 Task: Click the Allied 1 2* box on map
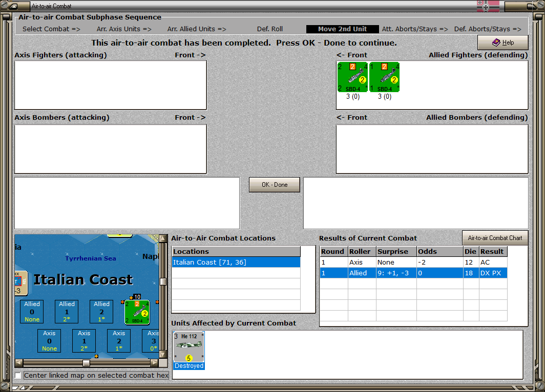pyautogui.click(x=67, y=312)
